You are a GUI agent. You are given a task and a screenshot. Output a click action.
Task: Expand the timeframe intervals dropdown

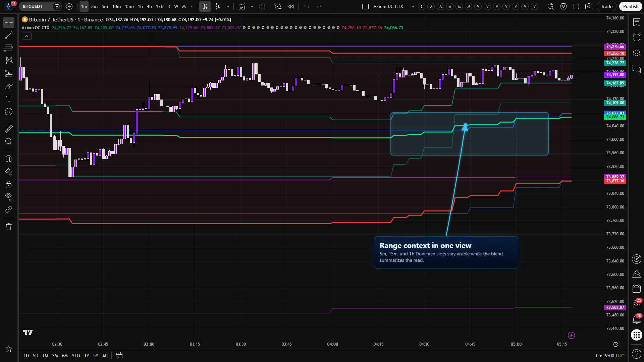point(192,6)
